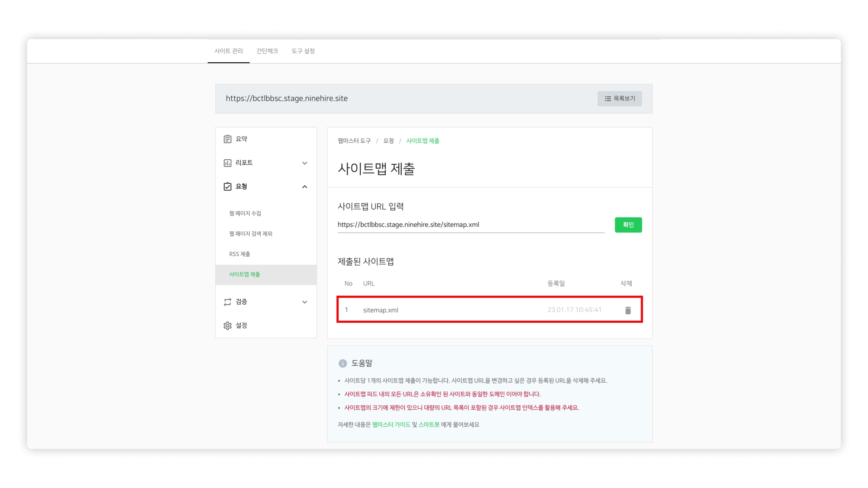Switch to the 간단체크 tab
868x488 pixels.
click(x=267, y=51)
